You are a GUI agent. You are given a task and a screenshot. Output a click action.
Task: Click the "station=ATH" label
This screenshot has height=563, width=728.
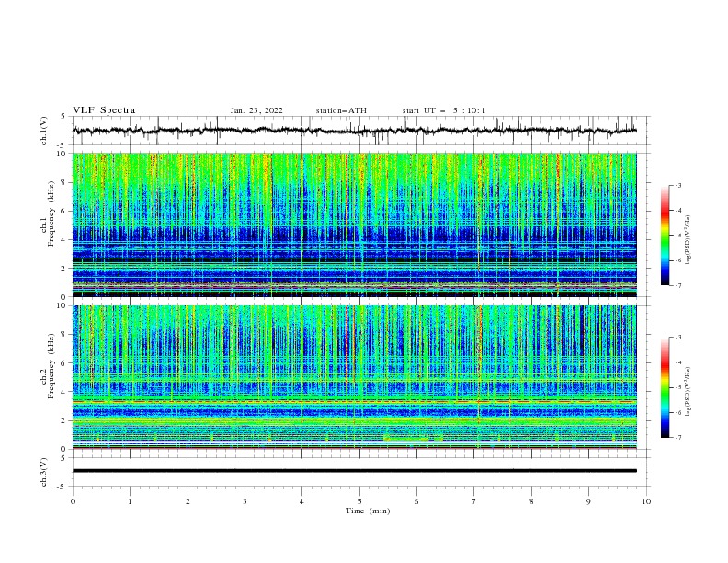pos(341,110)
